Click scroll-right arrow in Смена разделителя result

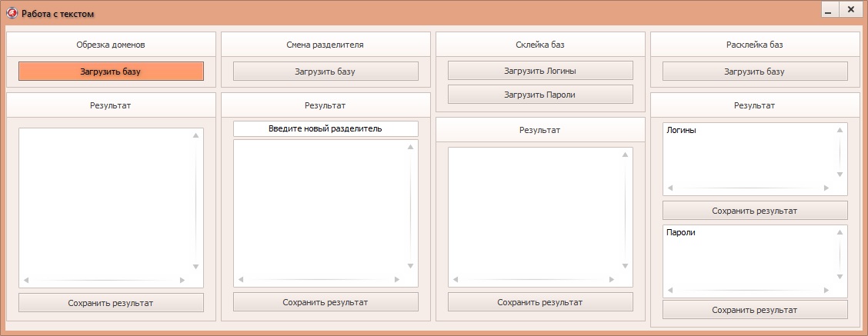[x=397, y=280]
